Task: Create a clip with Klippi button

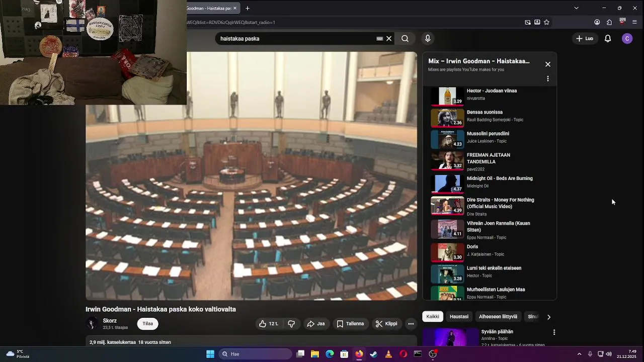Action: 386,324
